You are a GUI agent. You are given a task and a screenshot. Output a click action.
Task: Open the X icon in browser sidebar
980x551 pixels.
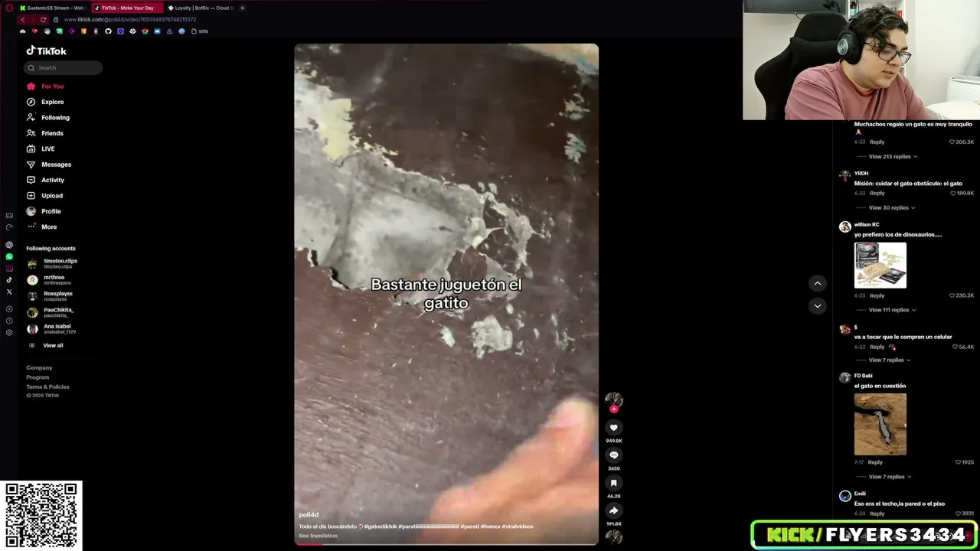9,292
